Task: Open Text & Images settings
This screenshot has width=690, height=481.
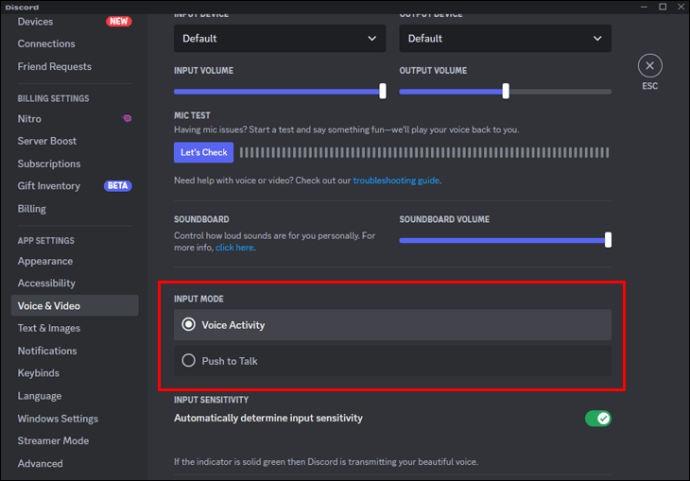Action: pyautogui.click(x=49, y=328)
